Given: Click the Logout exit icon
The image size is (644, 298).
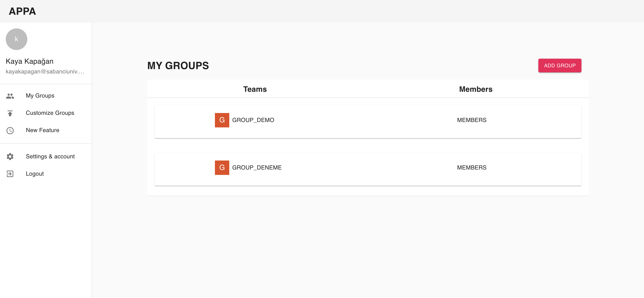Looking at the screenshot, I should [10, 174].
